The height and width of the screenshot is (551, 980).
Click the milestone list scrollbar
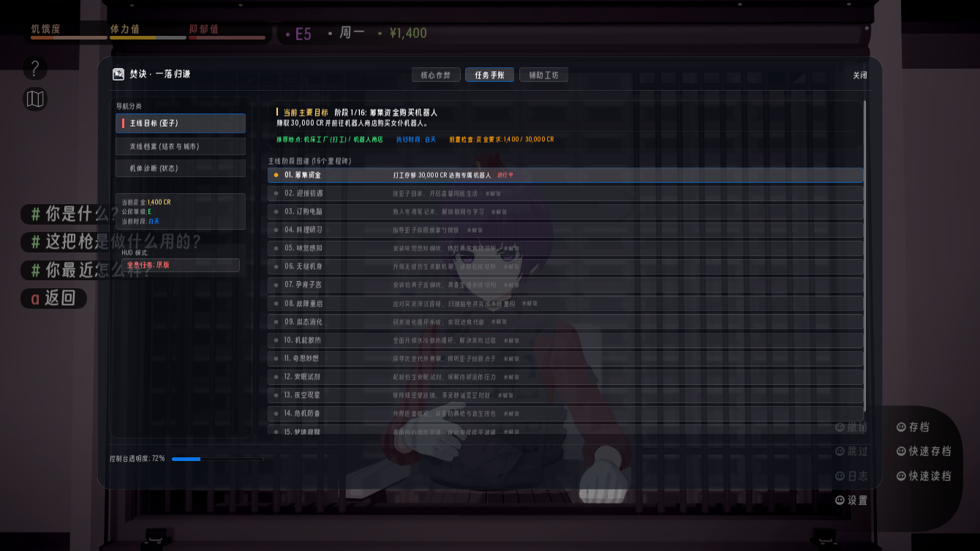click(x=865, y=255)
